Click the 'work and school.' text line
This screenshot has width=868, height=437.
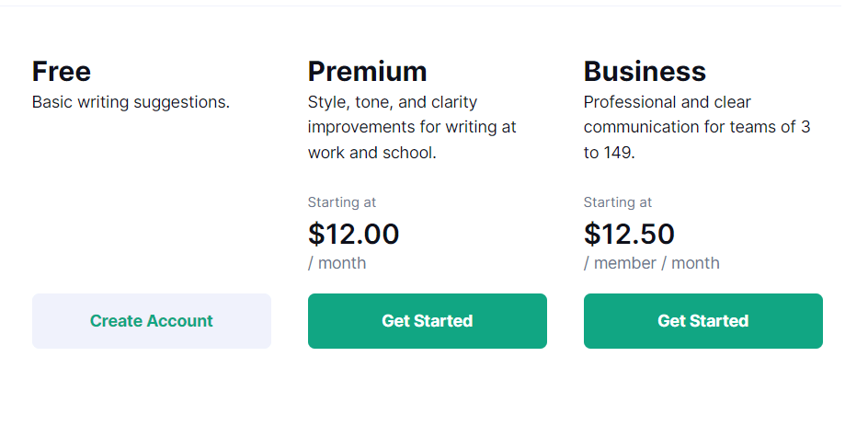[372, 153]
